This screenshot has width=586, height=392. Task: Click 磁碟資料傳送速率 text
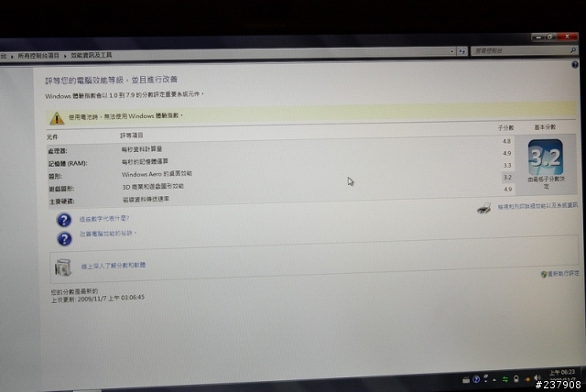tap(146, 199)
